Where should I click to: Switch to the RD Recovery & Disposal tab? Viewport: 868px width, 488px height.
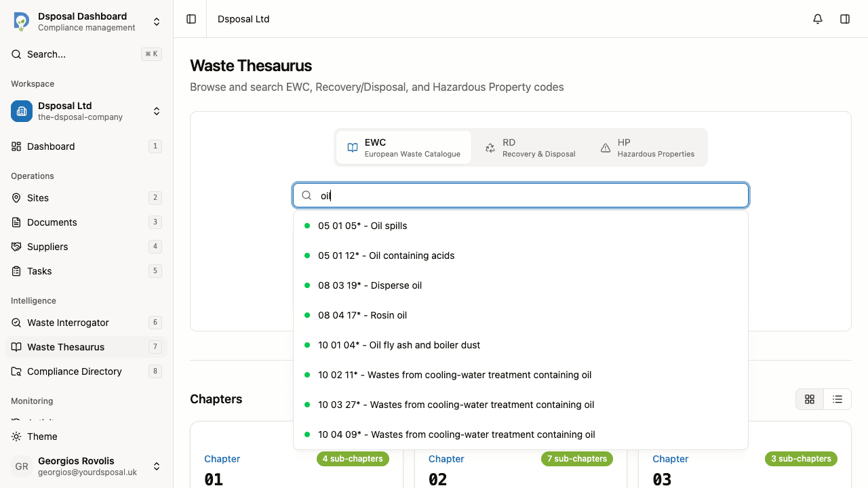(x=531, y=147)
